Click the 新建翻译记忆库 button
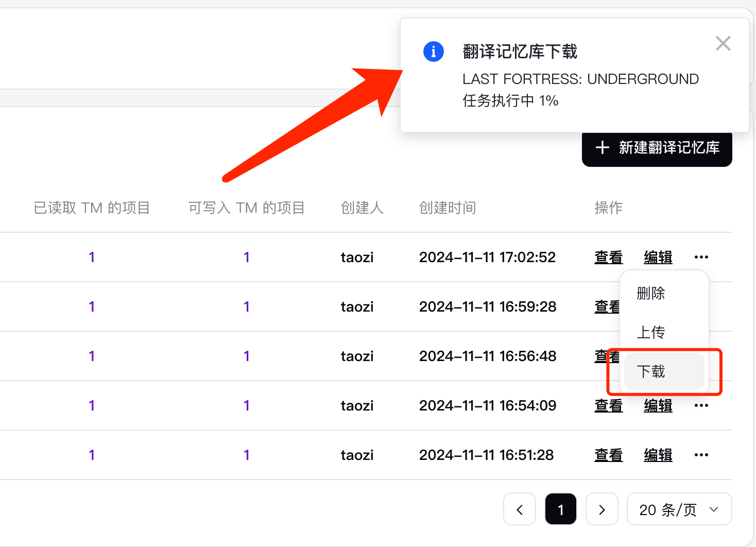 pos(657,148)
